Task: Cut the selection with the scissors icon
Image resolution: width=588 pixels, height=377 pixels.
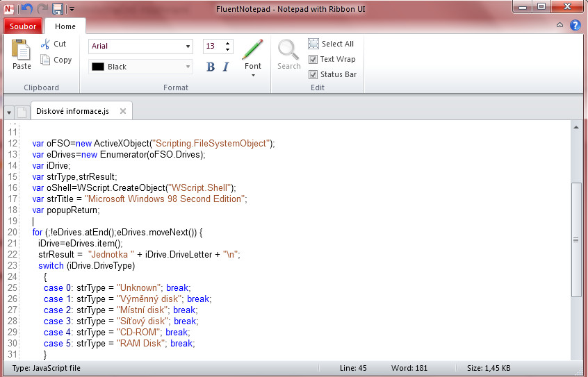Action: coord(45,44)
